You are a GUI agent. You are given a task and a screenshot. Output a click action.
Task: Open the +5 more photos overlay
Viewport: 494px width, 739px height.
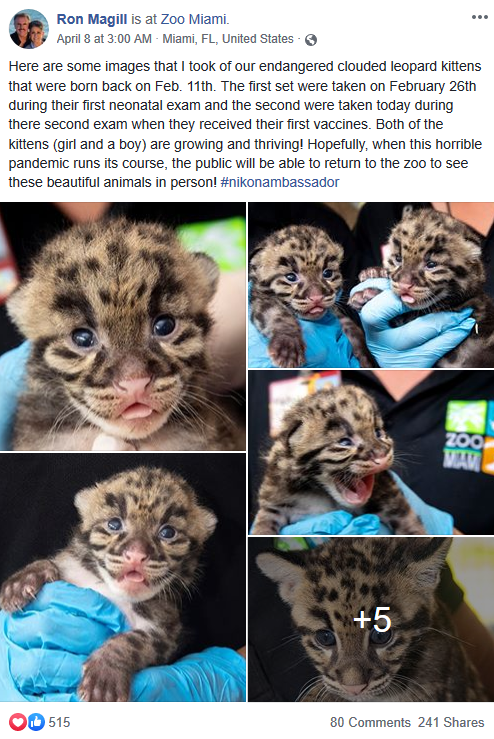(x=371, y=619)
